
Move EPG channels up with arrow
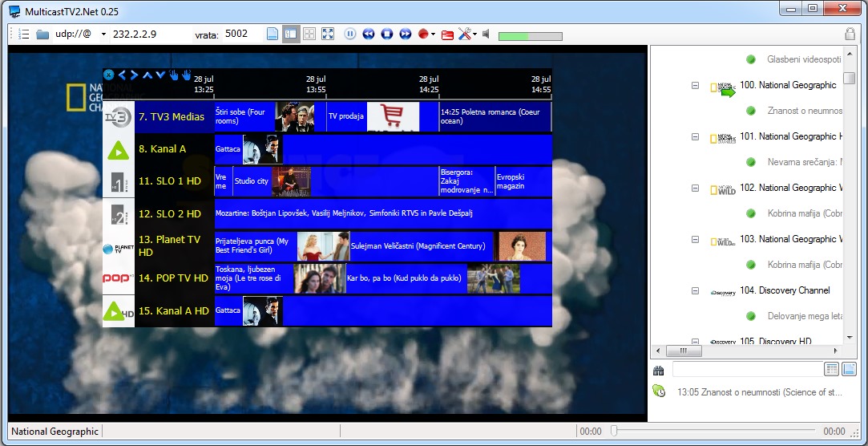(147, 75)
